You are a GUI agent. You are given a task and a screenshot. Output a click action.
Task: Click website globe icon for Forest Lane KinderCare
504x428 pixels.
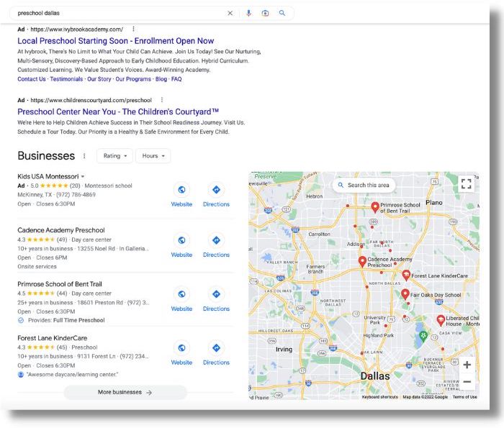[x=181, y=347]
